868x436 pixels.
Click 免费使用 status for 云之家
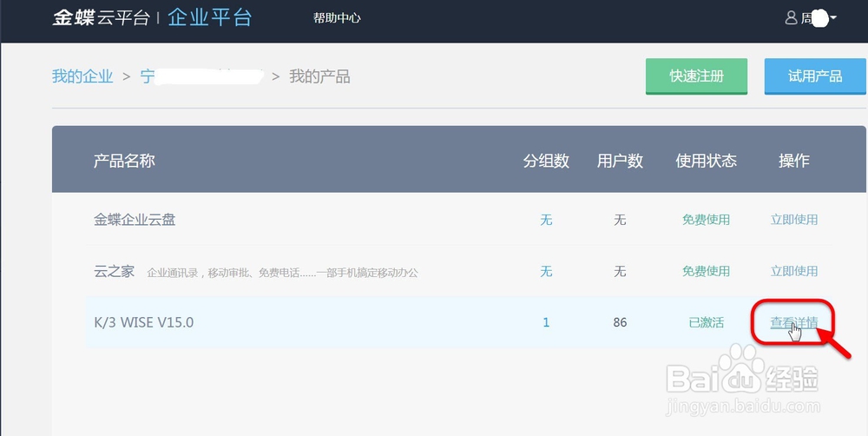point(706,272)
